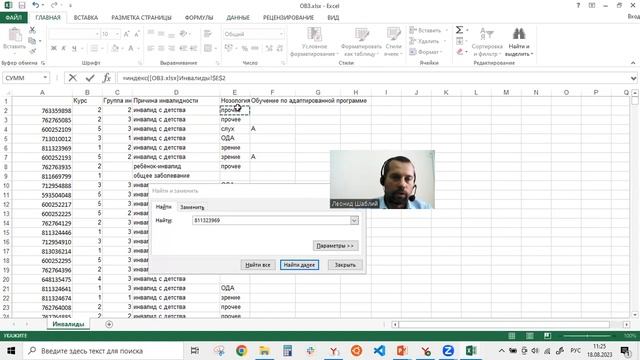Click the zoom slider in status bar
The image size is (640, 360).
point(587,336)
